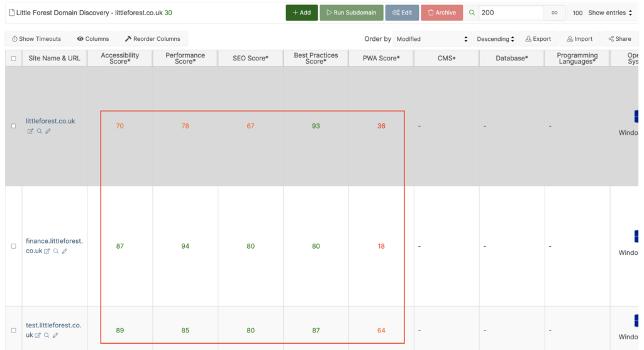Click pencil icon beside finance.littleforest.co.uk
Image resolution: width=644 pixels, height=350 pixels.
(x=65, y=251)
